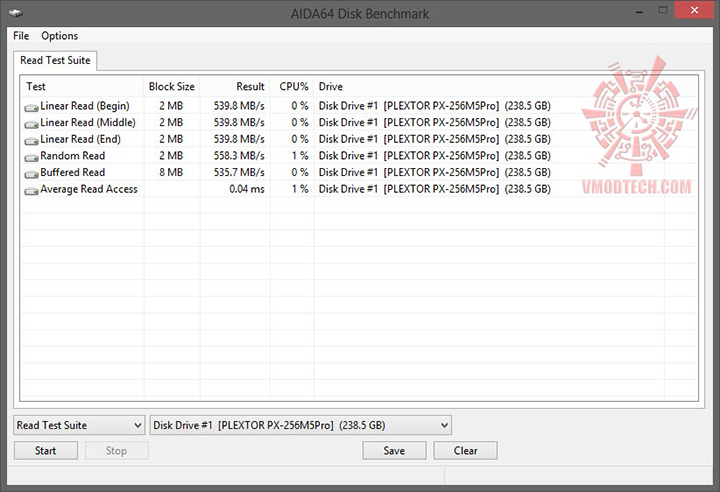
Task: Click the Result column header
Action: click(x=235, y=86)
